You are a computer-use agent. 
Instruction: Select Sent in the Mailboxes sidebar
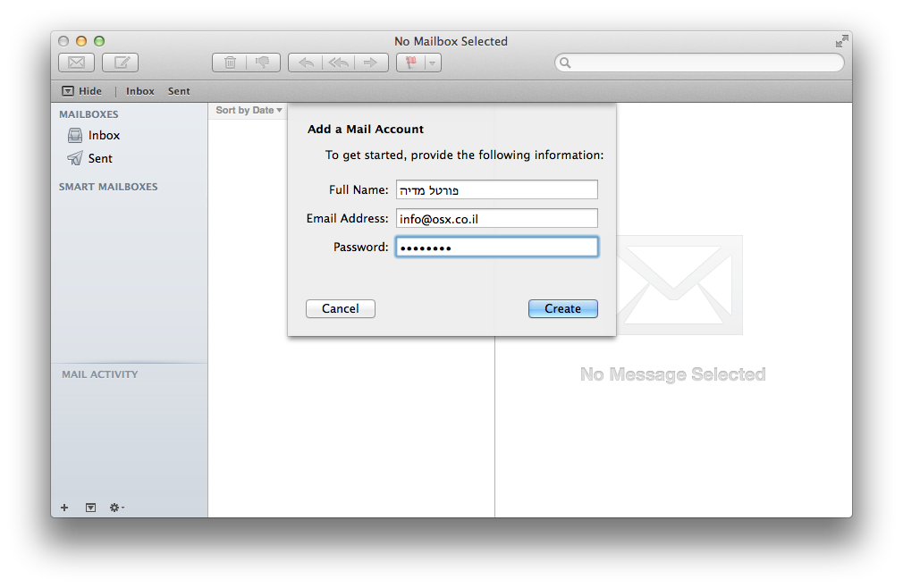(129, 158)
